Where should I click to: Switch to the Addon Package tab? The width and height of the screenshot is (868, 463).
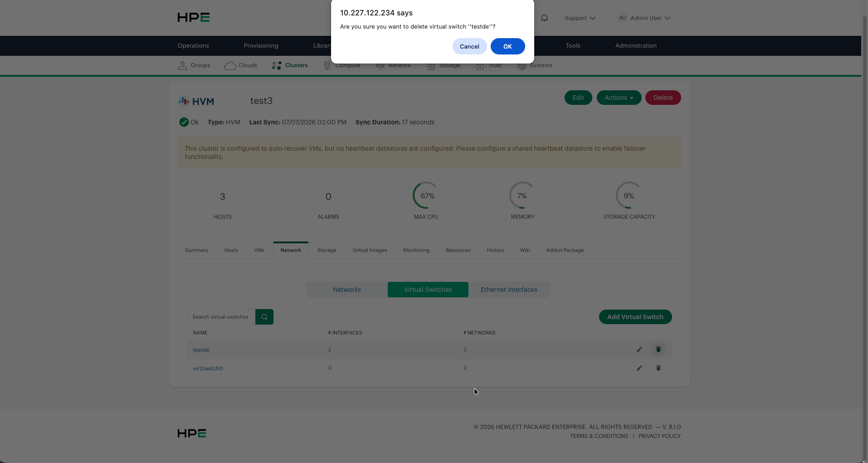(x=565, y=250)
